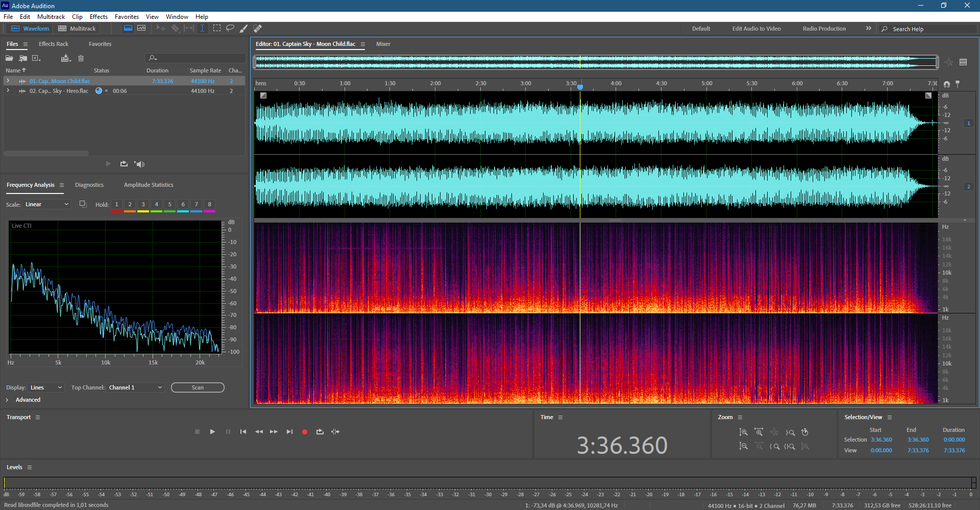The height and width of the screenshot is (510, 980).
Task: Toggle channel 1 enable button
Action: (x=968, y=124)
